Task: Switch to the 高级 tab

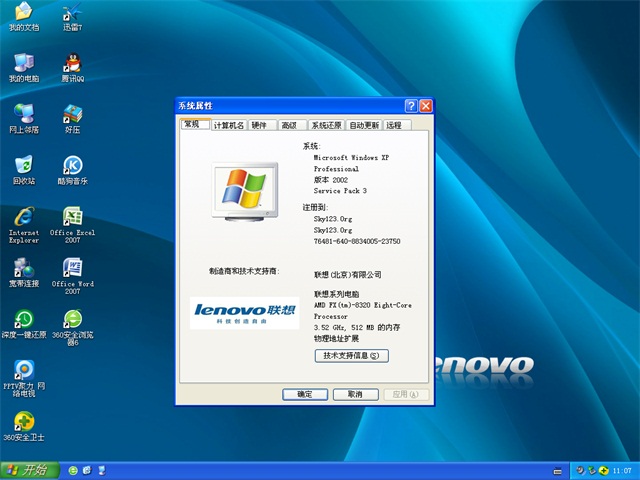Action: pyautogui.click(x=292, y=125)
